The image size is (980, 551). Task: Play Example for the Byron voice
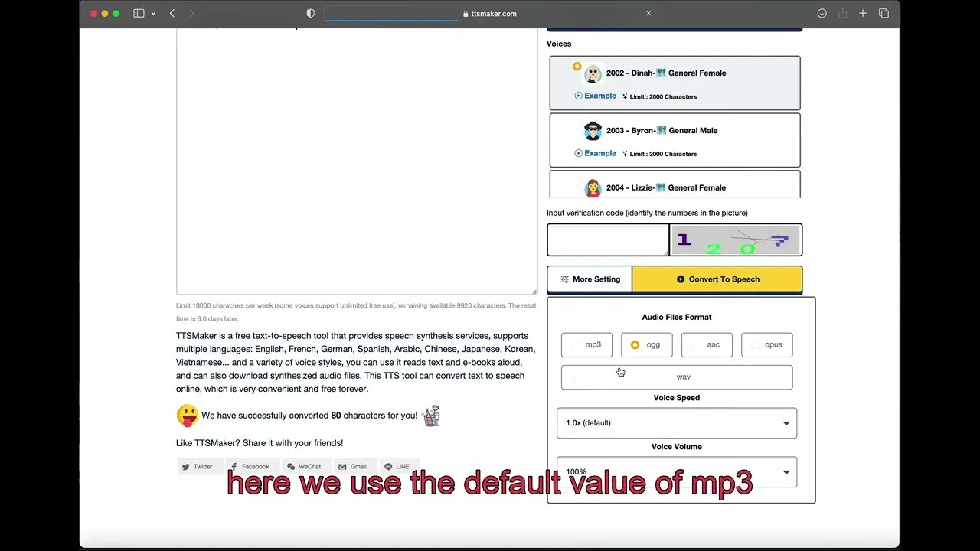click(595, 153)
